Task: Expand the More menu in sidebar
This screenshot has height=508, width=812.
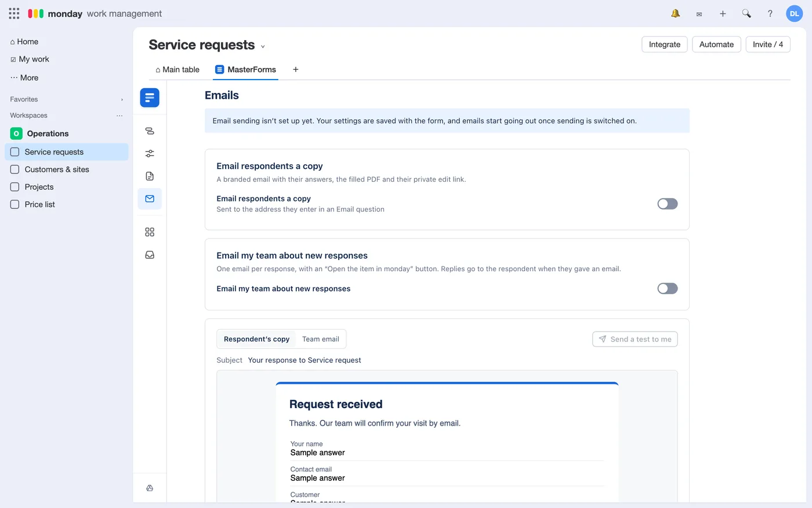Action: point(24,78)
